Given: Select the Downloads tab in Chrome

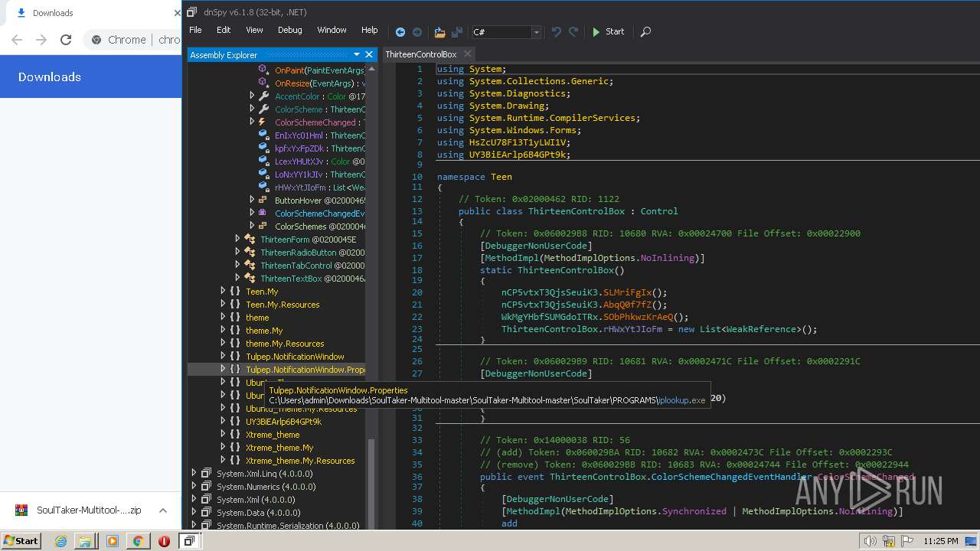Looking at the screenshot, I should 53,13.
